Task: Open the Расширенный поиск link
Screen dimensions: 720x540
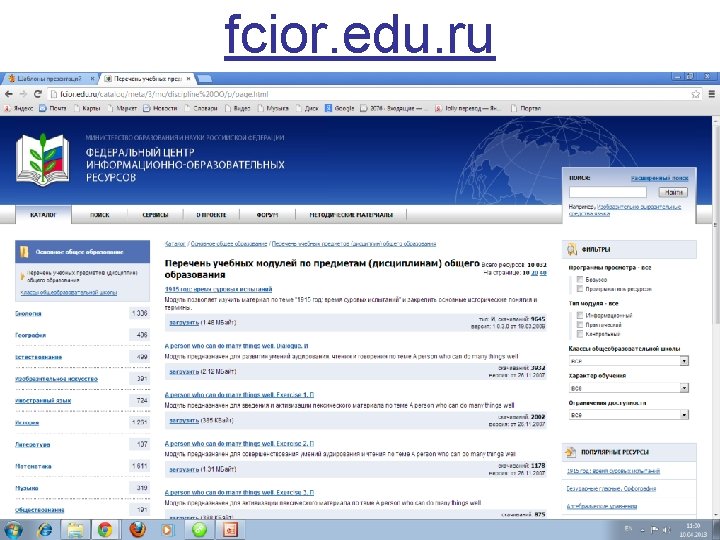Action: click(659, 178)
